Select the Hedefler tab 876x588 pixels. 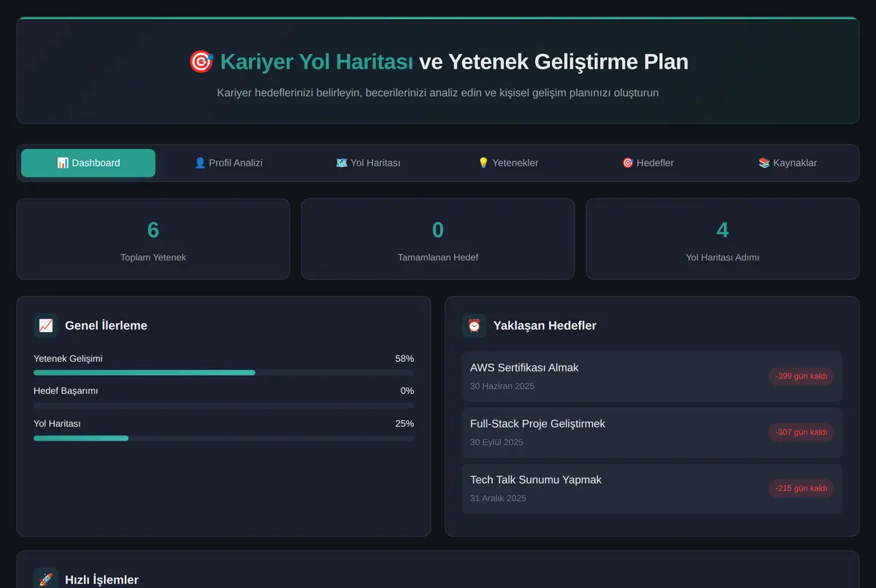[x=648, y=163]
